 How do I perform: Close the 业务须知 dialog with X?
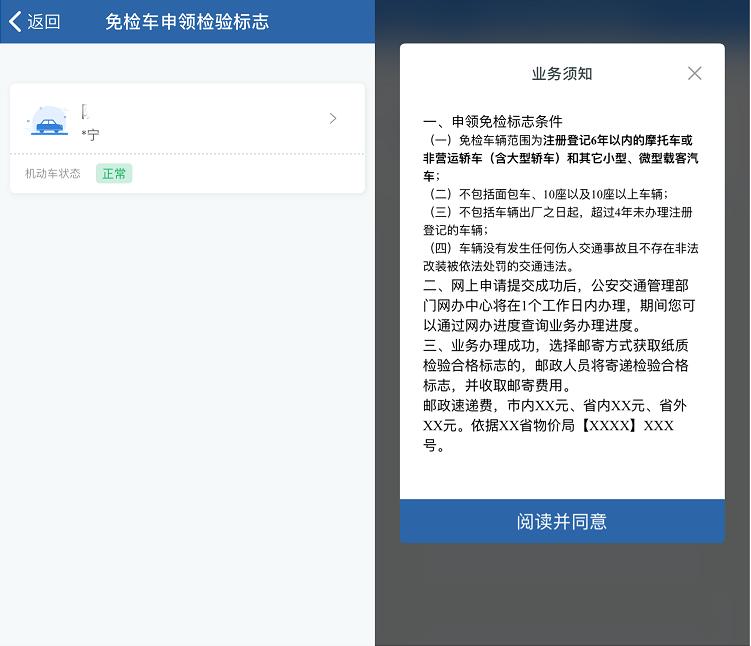(694, 73)
